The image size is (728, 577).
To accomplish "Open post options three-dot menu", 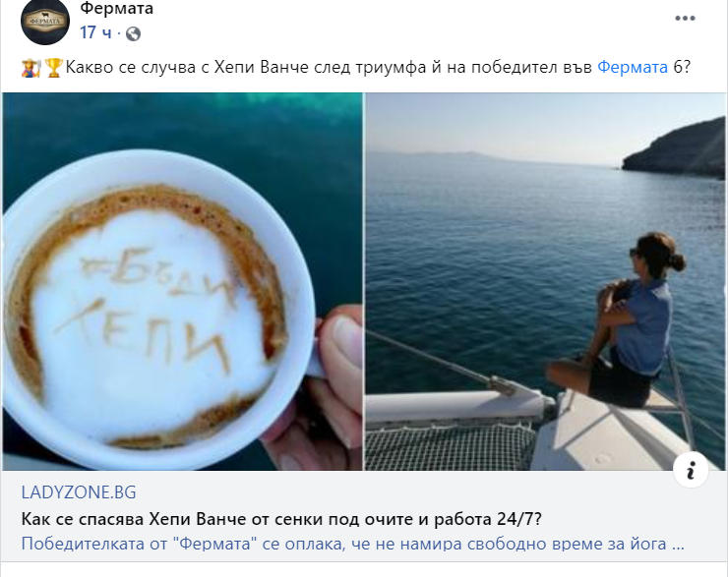I will [x=685, y=19].
